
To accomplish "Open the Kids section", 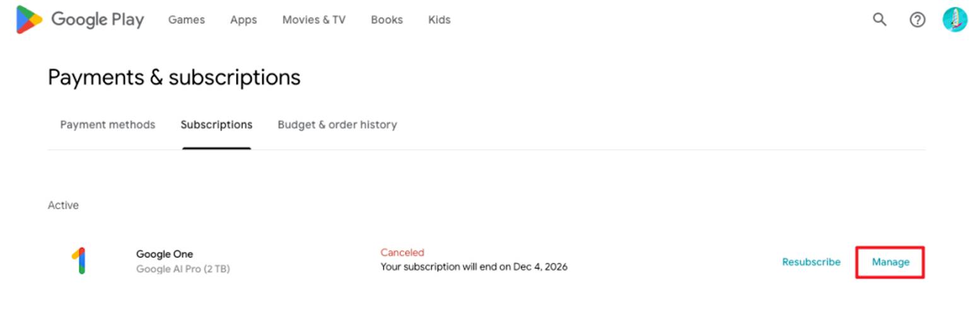I will (x=439, y=20).
